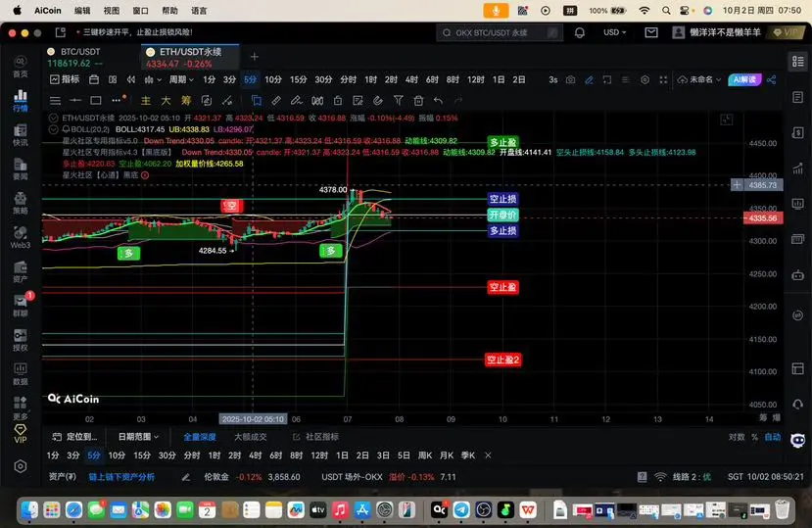Switch to 大额成交 tab
This screenshot has height=528, width=812.
(251, 437)
